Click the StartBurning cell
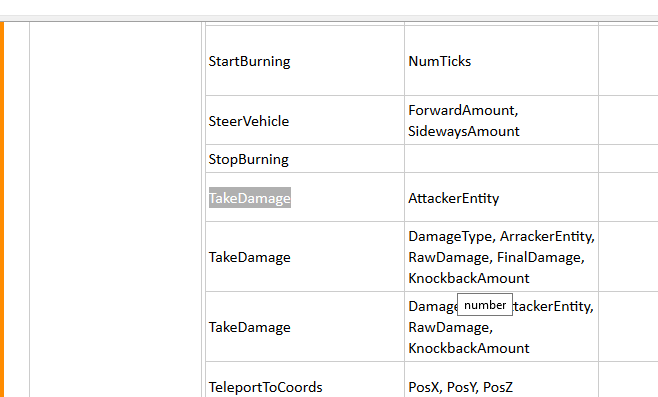The height and width of the screenshot is (397, 658). 305,61
